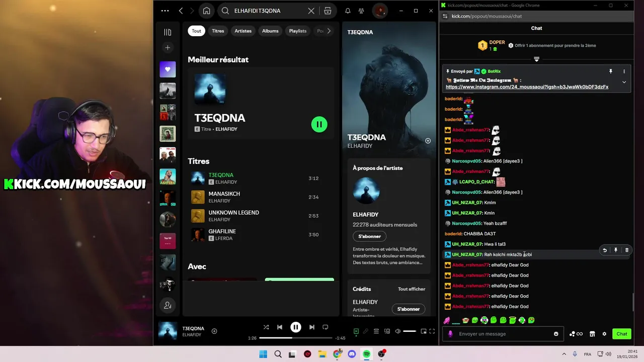Collapse the pinned message chevron
The height and width of the screenshot is (362, 644).
point(624,82)
